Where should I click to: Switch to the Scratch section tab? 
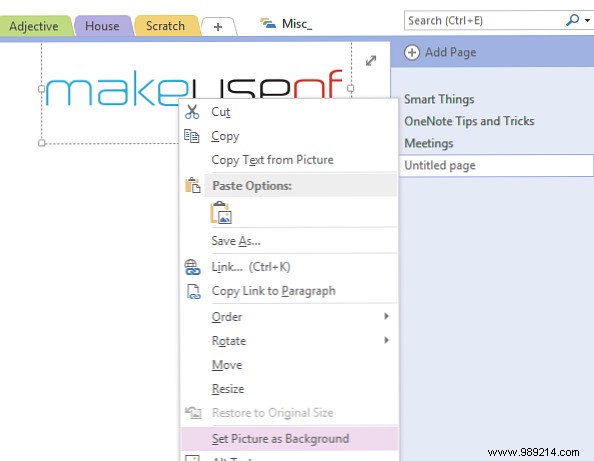tap(166, 26)
